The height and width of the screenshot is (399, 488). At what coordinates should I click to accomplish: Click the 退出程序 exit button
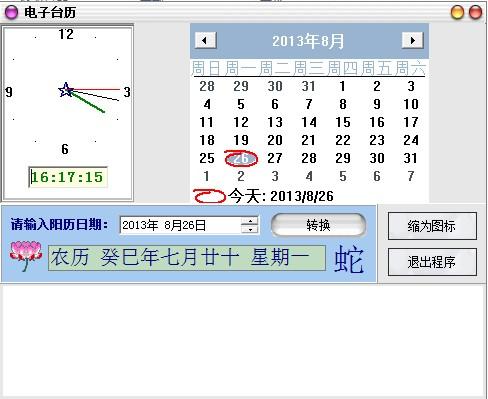pyautogui.click(x=432, y=262)
